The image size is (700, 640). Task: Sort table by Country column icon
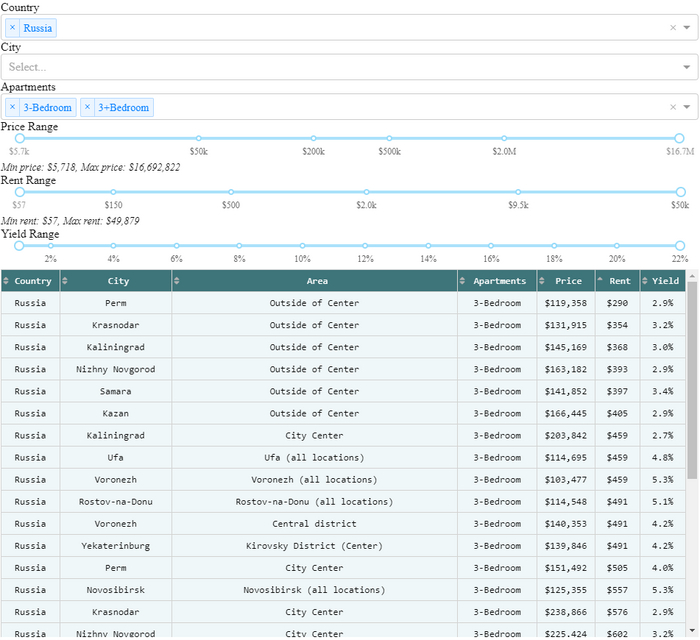pos(7,282)
